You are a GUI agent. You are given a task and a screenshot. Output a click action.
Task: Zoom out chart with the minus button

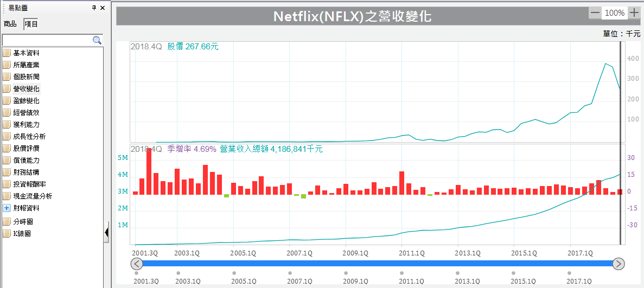595,12
